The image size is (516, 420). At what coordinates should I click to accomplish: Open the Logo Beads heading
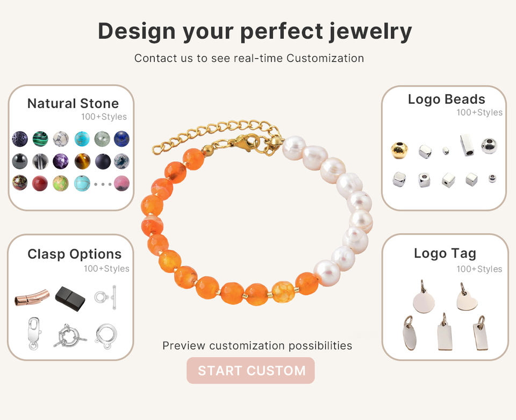[x=446, y=99]
